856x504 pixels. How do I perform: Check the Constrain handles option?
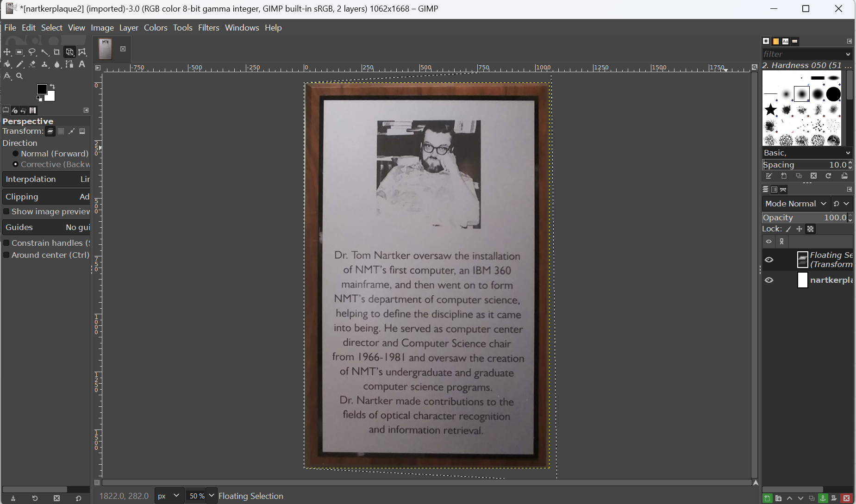tap(6, 243)
